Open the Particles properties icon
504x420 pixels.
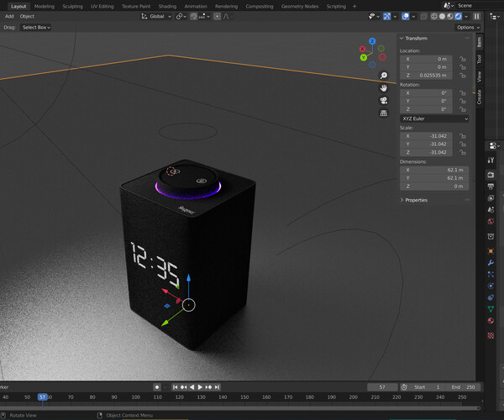click(491, 274)
